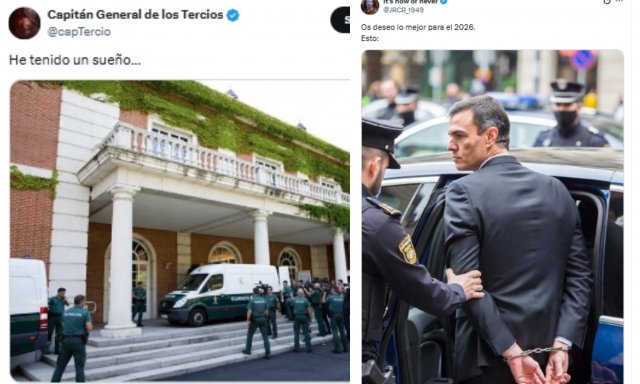640x384 pixels.
Task: Open the image showing a handcuffed man in a suit
Action: pos(493,217)
